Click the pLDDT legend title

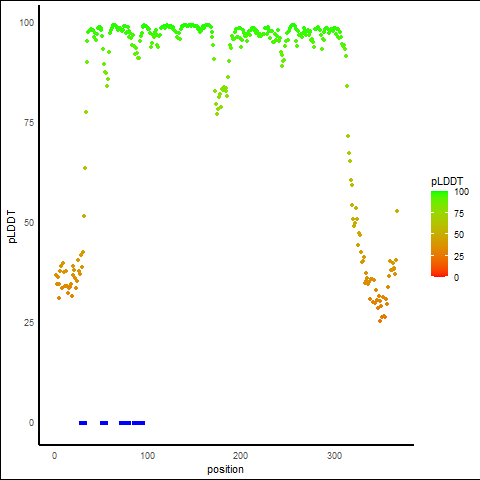pyautogui.click(x=447, y=181)
